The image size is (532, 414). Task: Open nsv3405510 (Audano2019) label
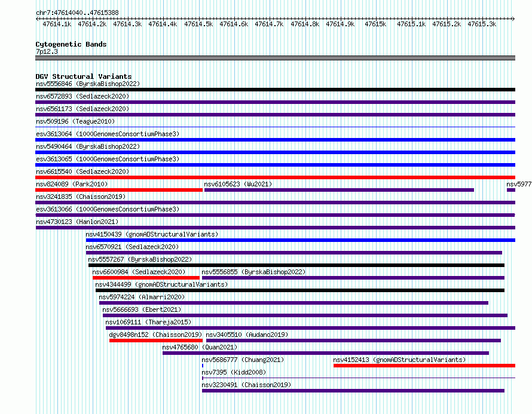pos(247,335)
